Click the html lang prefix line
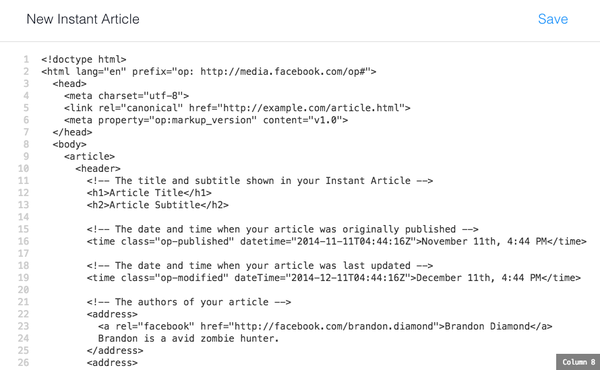 (x=209, y=72)
